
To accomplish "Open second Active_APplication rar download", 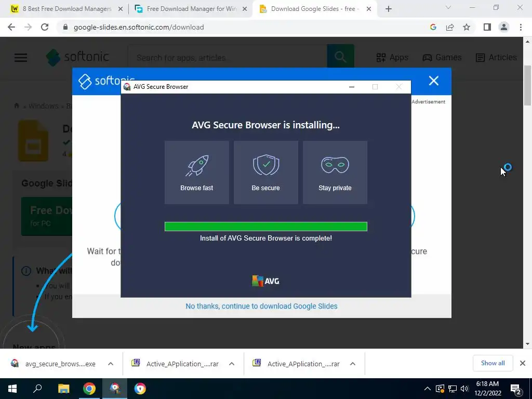I will pos(298,364).
